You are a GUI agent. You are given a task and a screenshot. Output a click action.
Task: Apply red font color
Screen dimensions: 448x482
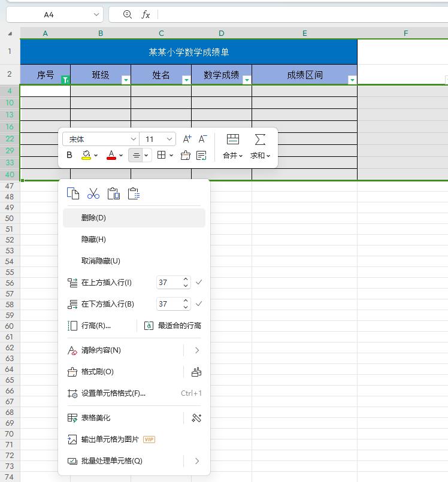pos(111,155)
